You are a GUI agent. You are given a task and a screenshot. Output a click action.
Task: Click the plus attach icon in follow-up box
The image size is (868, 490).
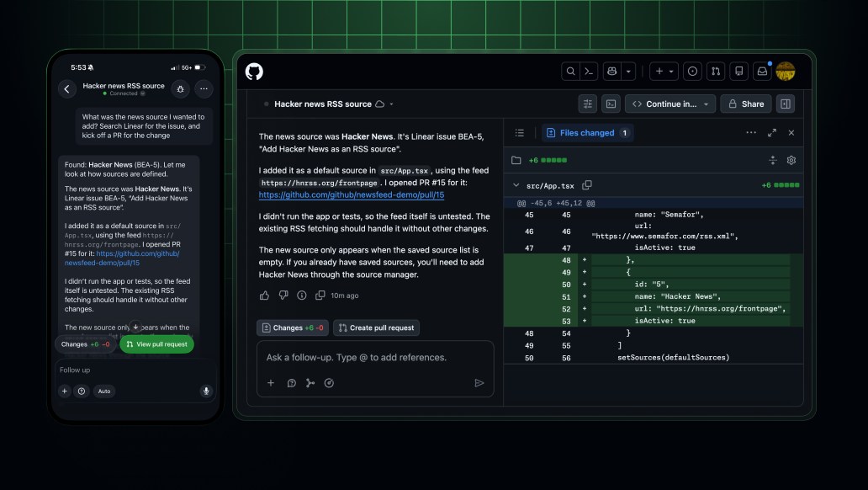click(271, 383)
